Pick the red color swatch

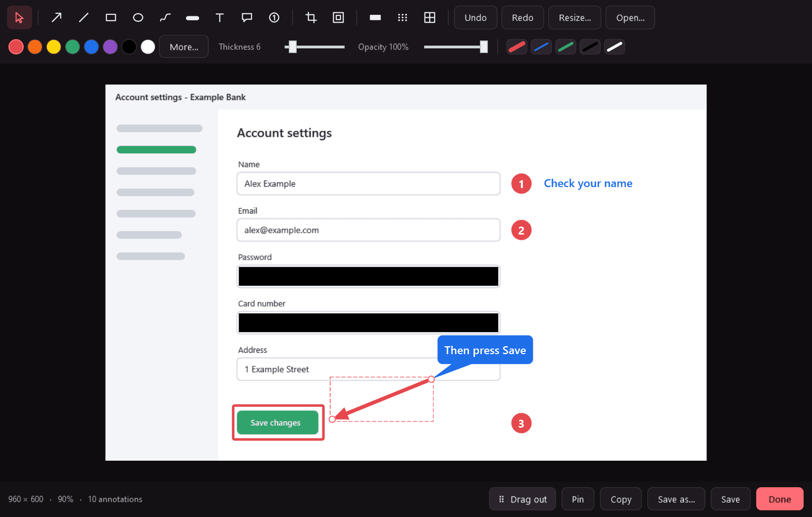pos(16,47)
